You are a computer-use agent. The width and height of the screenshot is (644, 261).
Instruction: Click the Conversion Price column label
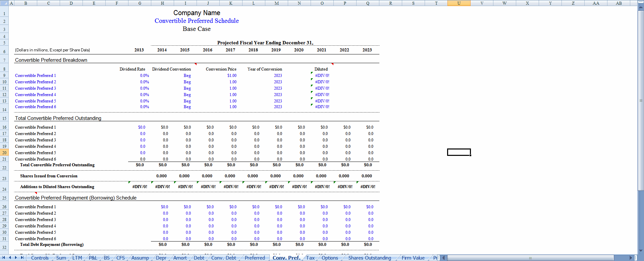pos(221,69)
